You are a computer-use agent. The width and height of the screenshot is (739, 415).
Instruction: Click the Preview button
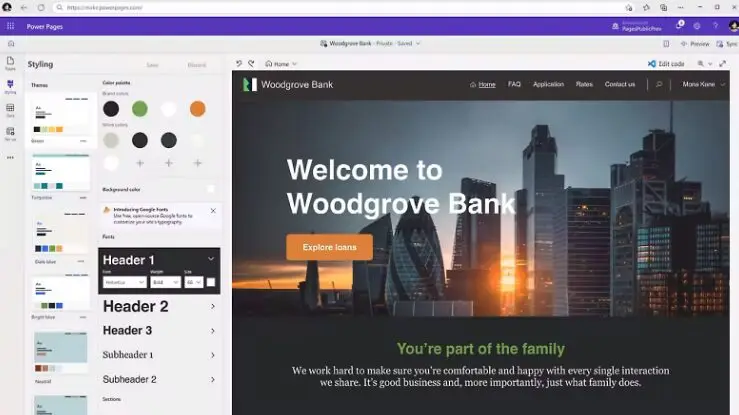pyautogui.click(x=695, y=43)
